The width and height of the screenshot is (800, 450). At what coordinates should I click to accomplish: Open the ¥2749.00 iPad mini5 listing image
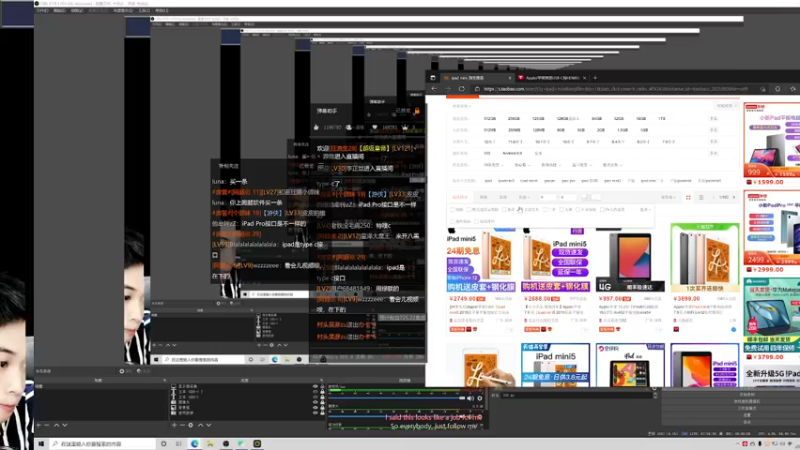point(481,262)
